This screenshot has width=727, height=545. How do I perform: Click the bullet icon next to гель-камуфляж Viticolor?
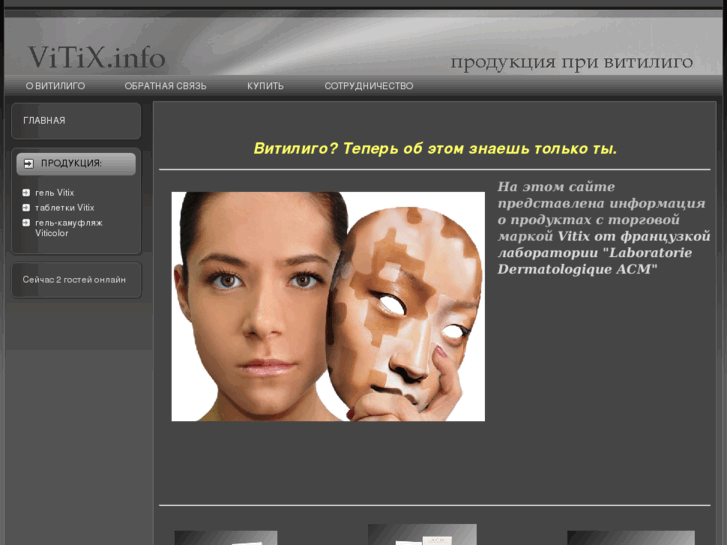26,223
